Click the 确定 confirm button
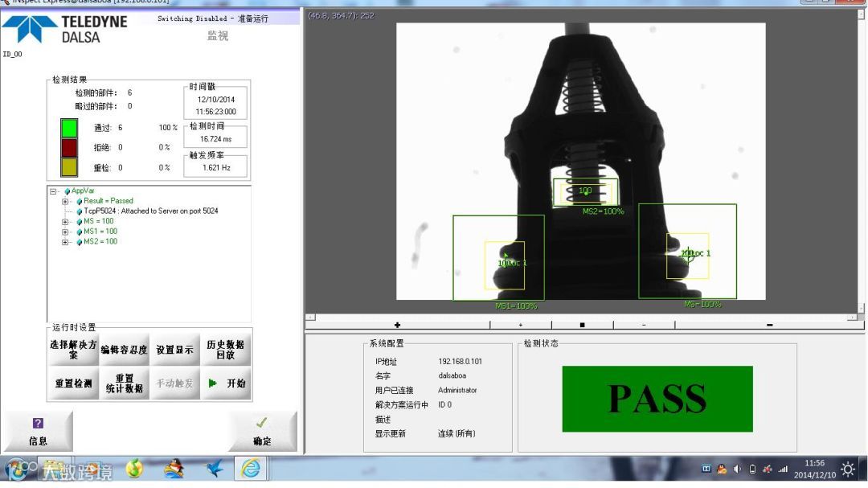 (262, 432)
